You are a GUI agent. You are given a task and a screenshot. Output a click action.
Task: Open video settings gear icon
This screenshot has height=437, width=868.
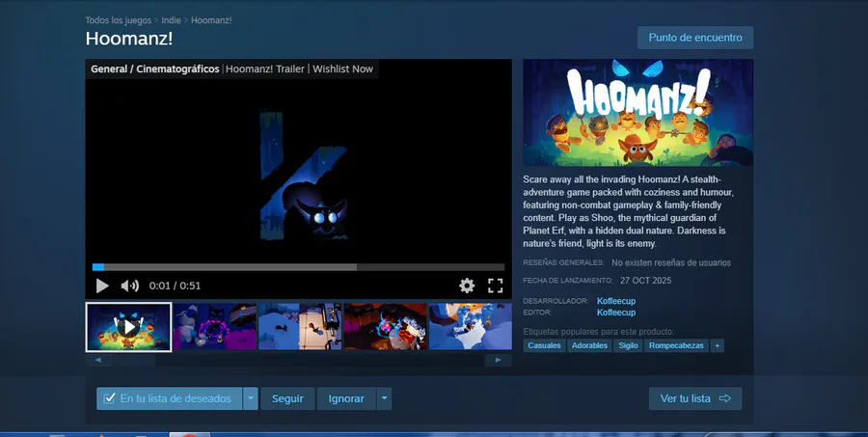coord(467,286)
